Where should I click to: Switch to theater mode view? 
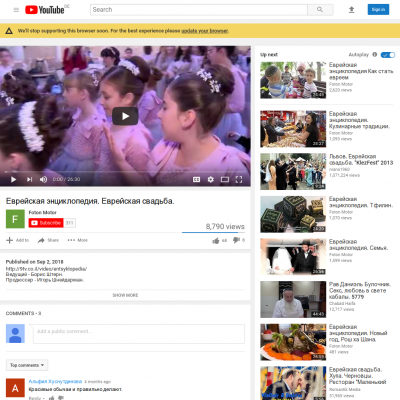pyautogui.click(x=225, y=179)
